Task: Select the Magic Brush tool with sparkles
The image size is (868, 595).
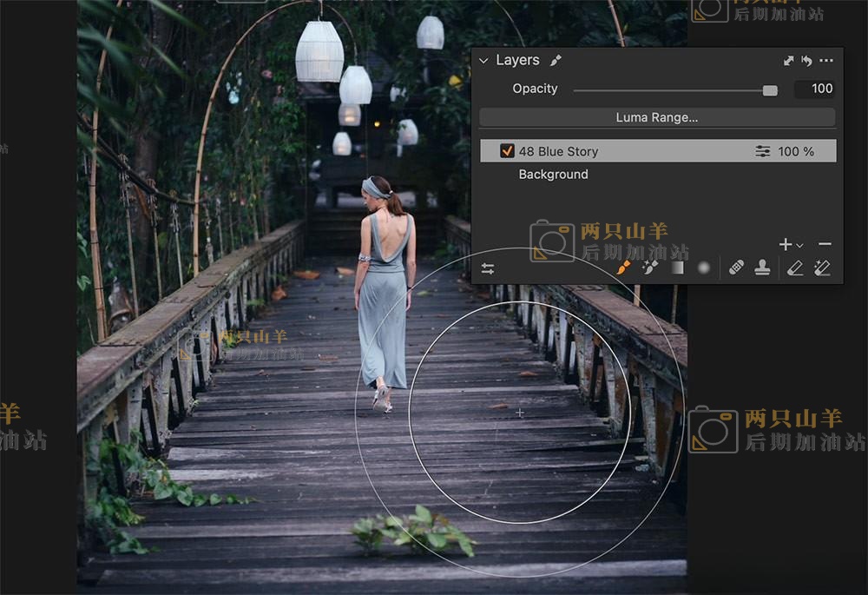Action: point(649,268)
